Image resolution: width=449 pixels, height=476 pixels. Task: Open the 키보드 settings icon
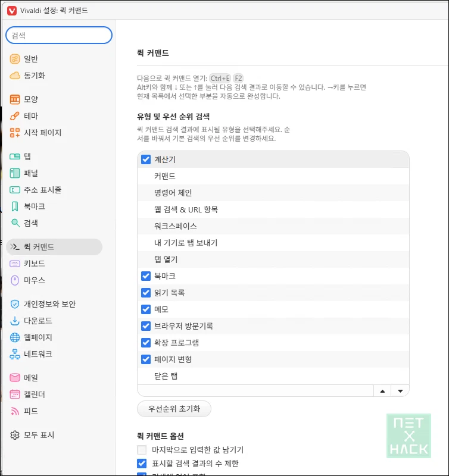tap(14, 264)
